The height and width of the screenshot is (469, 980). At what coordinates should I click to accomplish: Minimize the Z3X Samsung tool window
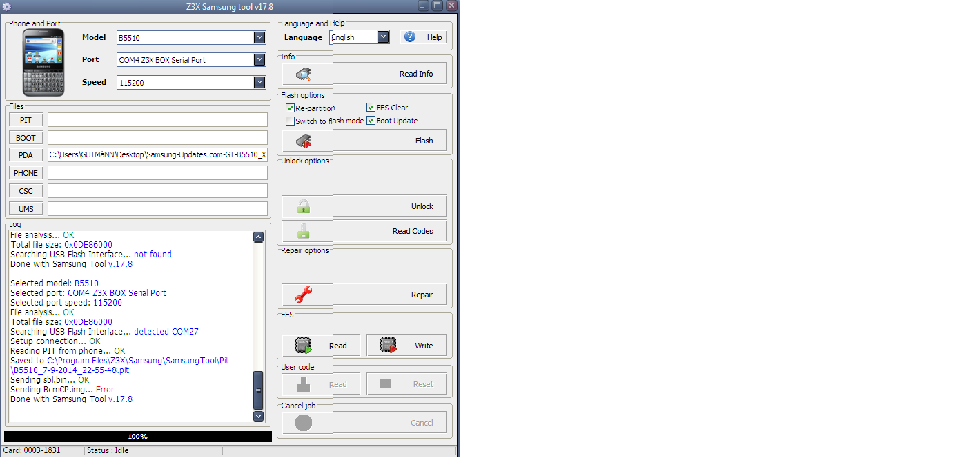tap(424, 6)
